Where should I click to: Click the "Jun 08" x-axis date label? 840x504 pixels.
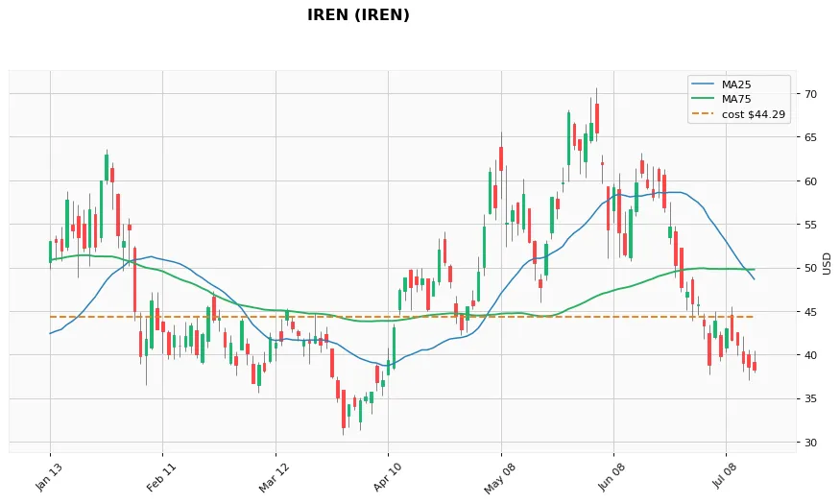(612, 477)
